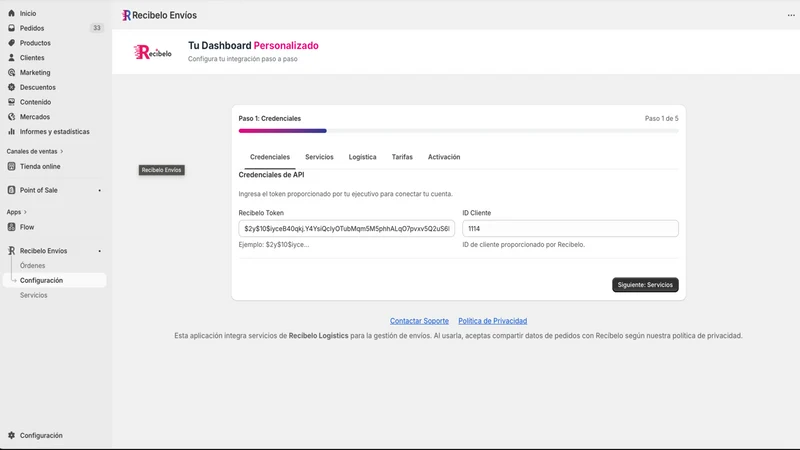Click the Siguiente: Servicios button
Screen dimensions: 800x450
(645, 285)
